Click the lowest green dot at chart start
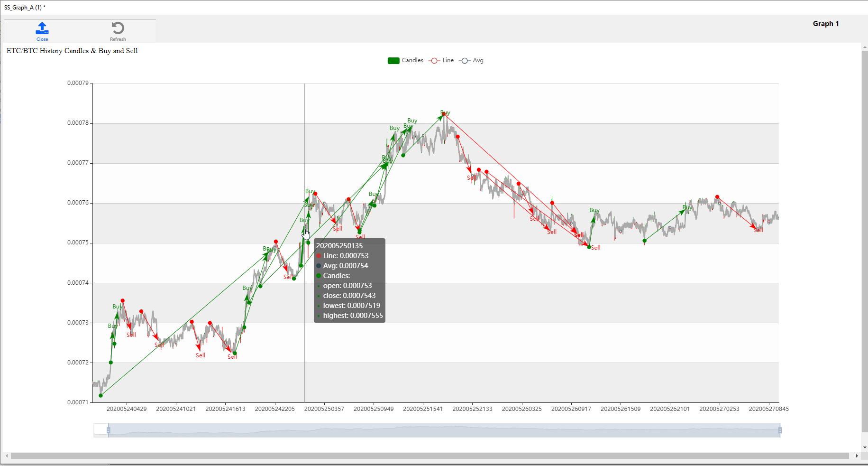Screen dimensions: 868x466 (x=101, y=395)
